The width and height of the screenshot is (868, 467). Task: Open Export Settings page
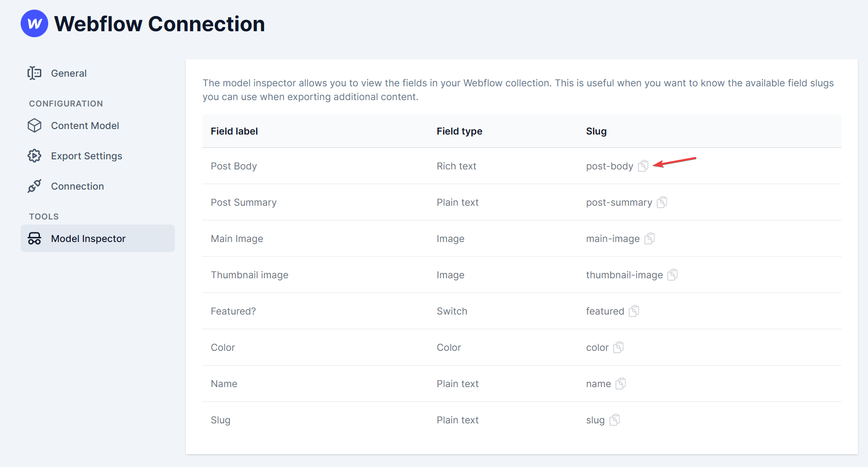(x=86, y=156)
